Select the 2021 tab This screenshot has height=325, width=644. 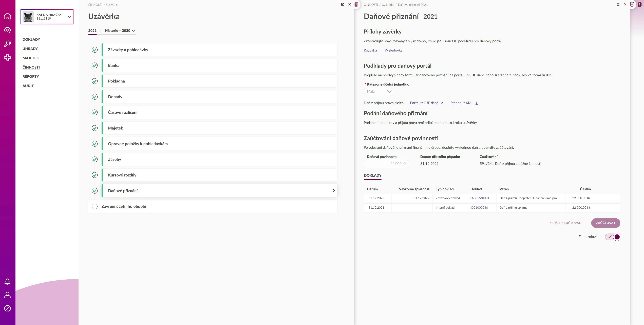[x=92, y=30]
